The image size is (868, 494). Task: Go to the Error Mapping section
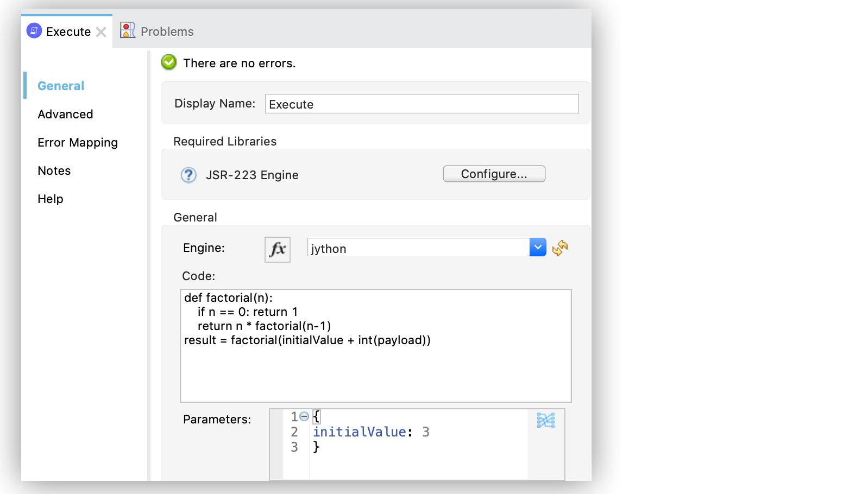78,142
